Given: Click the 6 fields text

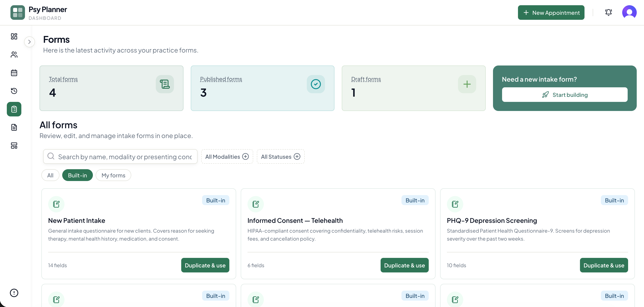Looking at the screenshot, I should click(256, 265).
